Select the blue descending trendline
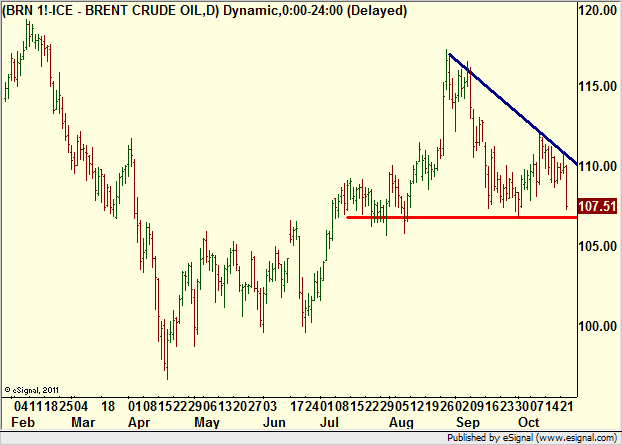The image size is (622, 445). (513, 109)
